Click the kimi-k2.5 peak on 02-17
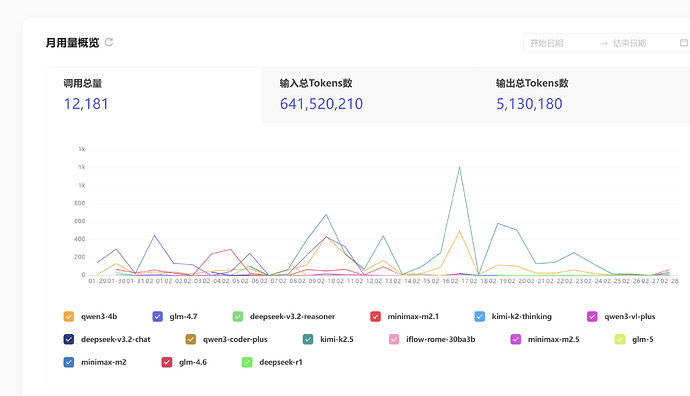Image resolution: width=690 pixels, height=396 pixels. [x=459, y=167]
